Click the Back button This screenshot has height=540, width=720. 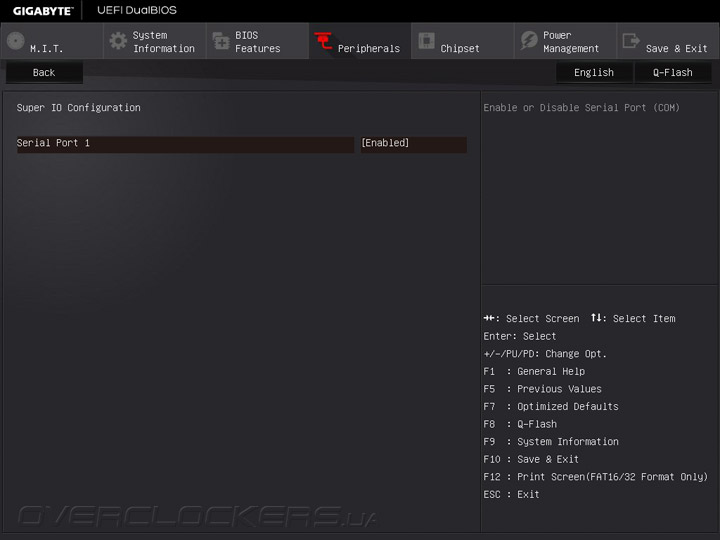[44, 73]
